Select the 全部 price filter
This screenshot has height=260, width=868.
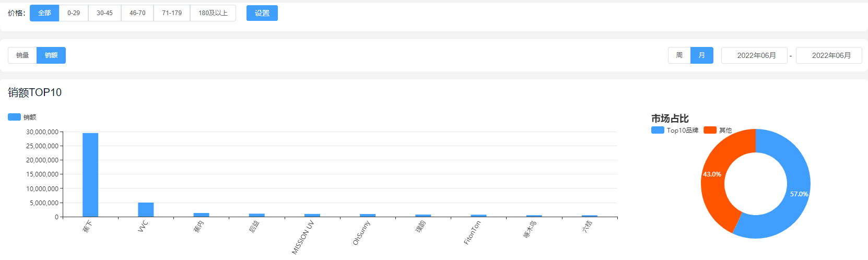click(44, 13)
